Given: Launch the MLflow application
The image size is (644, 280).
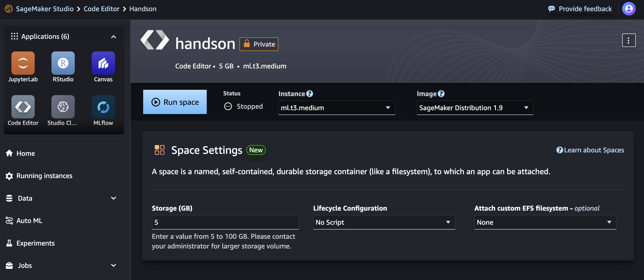Looking at the screenshot, I should [103, 106].
